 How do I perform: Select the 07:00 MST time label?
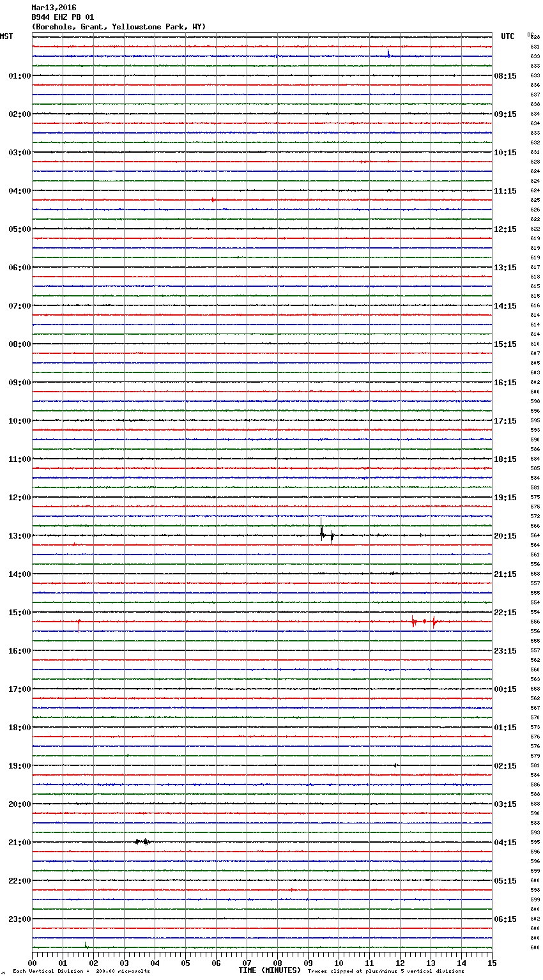(20, 306)
